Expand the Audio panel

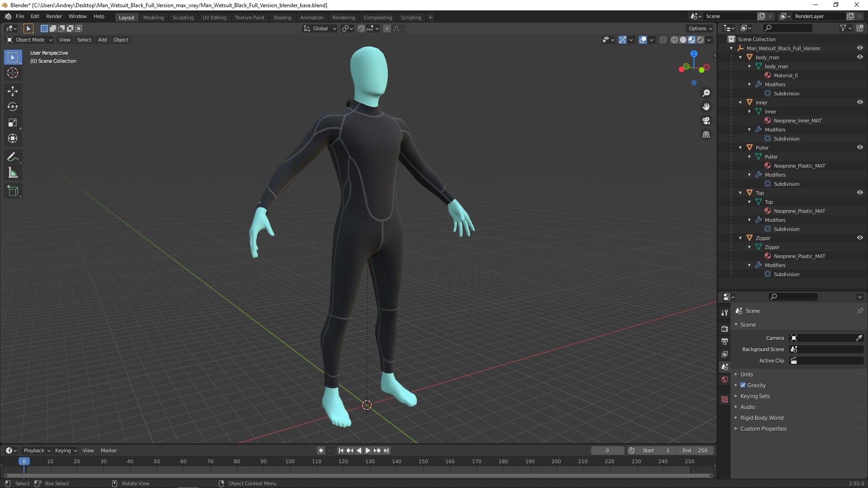coord(747,407)
